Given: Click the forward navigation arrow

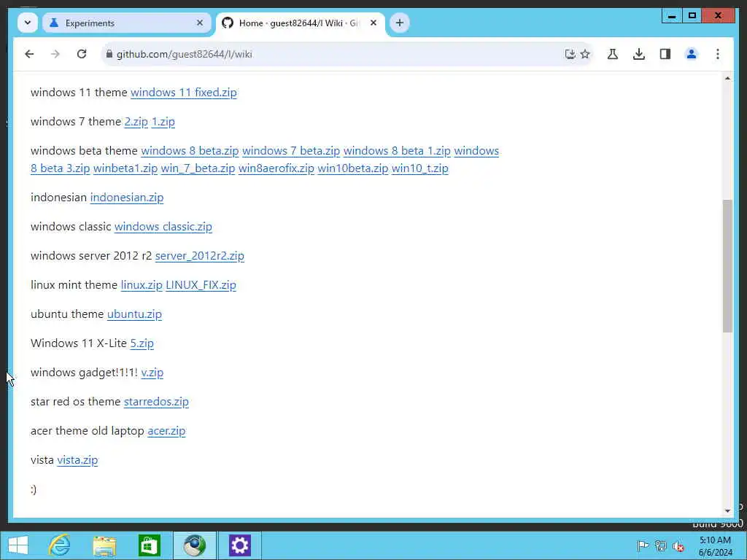Looking at the screenshot, I should (55, 54).
